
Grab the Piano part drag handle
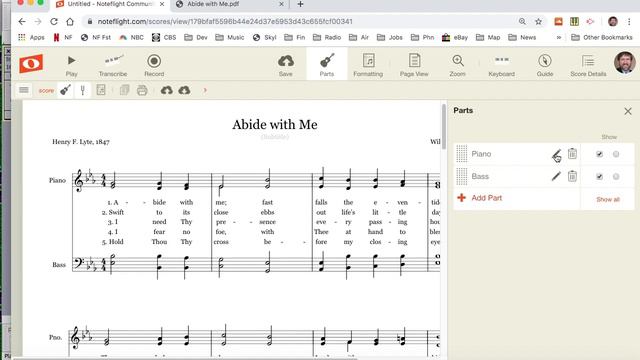[x=462, y=154]
